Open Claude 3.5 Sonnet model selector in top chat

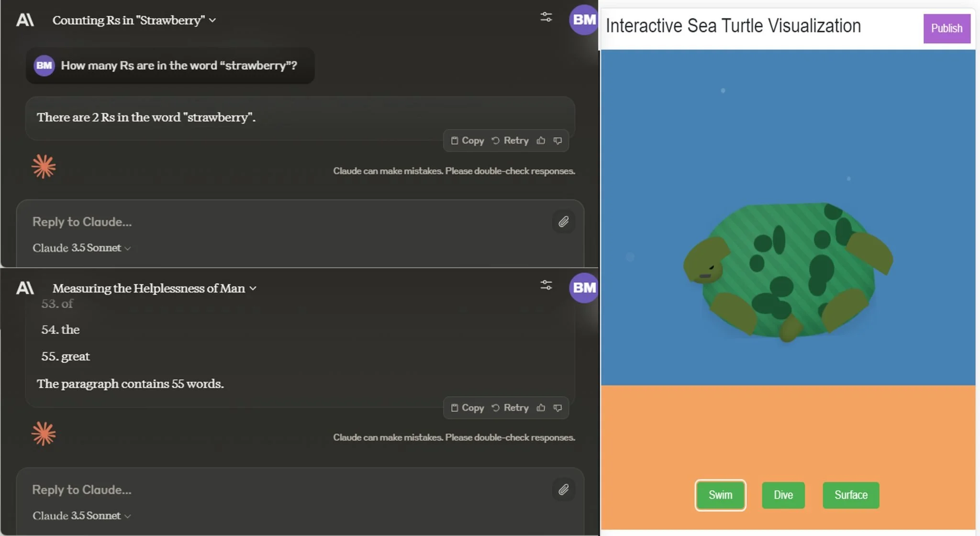point(81,248)
